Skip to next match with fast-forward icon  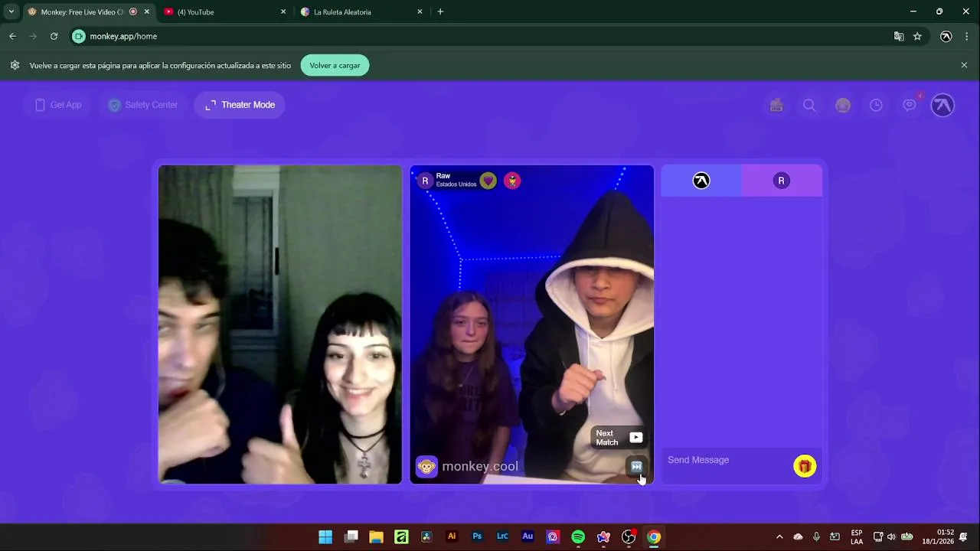click(x=636, y=466)
